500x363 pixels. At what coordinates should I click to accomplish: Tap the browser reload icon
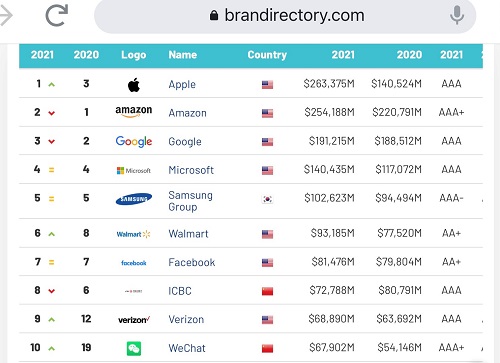[57, 15]
